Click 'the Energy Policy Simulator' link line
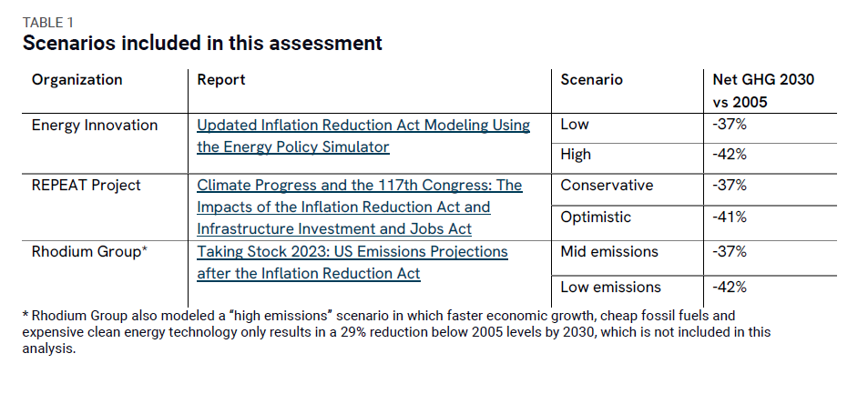 click(292, 146)
